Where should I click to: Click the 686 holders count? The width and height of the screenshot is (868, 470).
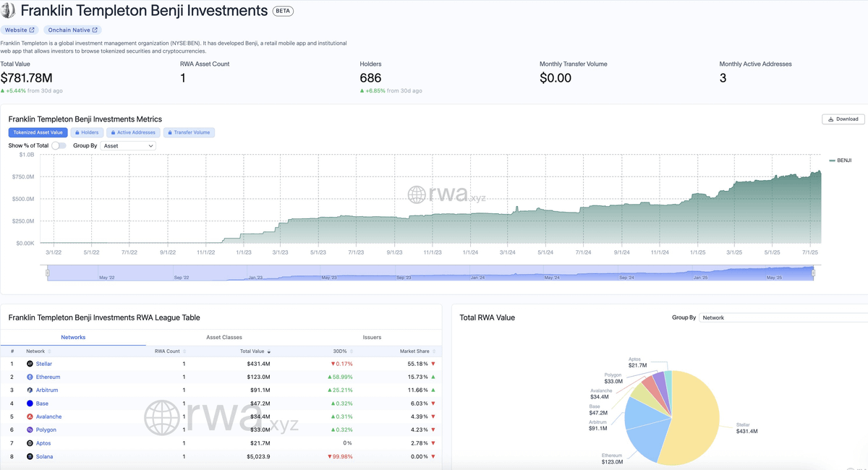click(x=370, y=78)
